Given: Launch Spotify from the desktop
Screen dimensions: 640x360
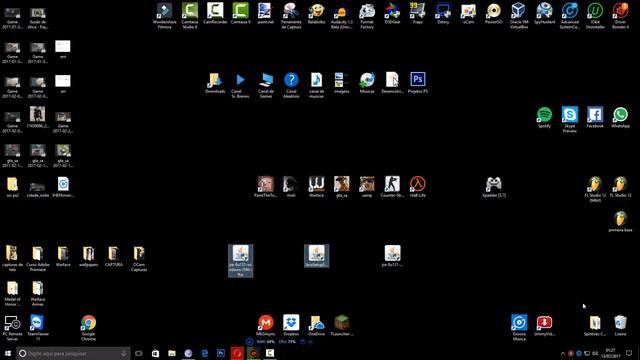Looking at the screenshot, I should tap(544, 118).
